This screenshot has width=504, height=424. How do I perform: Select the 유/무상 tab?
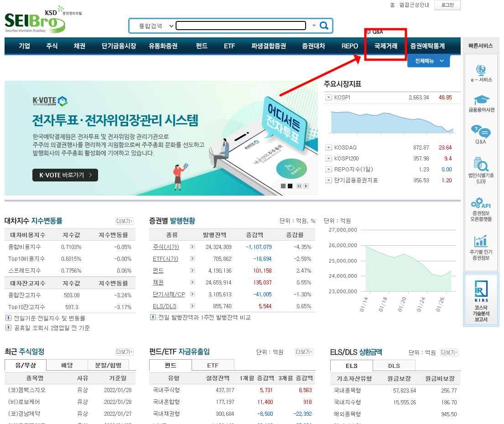[26, 365]
